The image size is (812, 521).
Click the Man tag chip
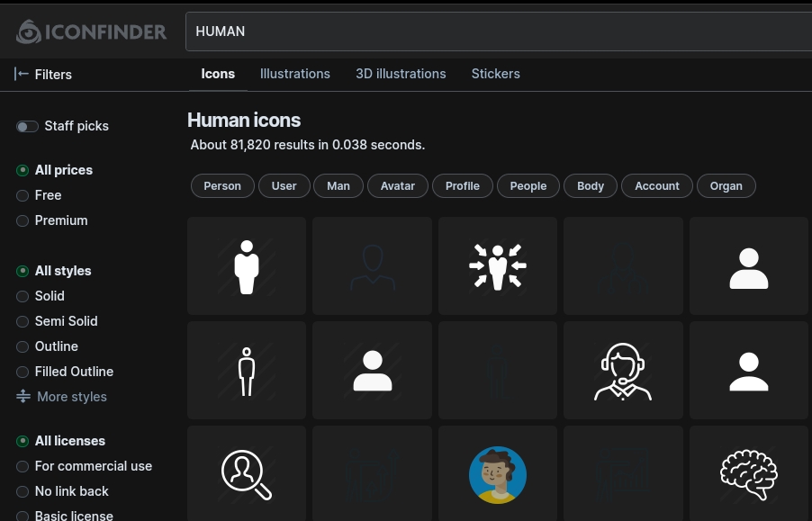(x=338, y=185)
